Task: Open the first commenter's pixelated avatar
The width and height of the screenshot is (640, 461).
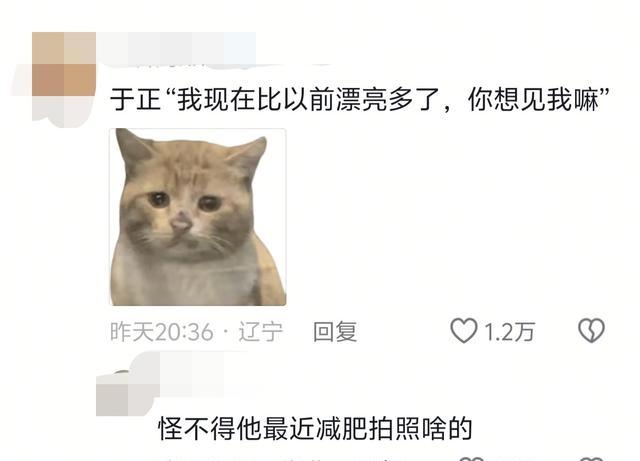Action: (x=64, y=80)
